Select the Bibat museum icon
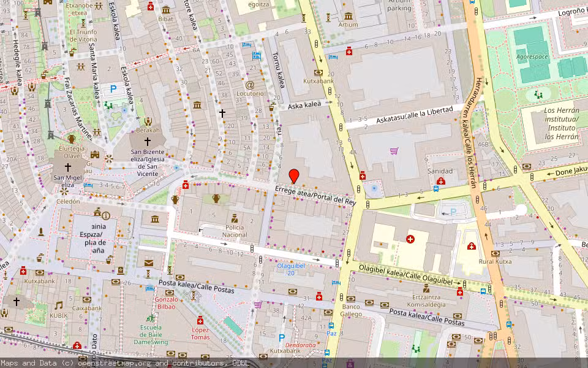This screenshot has width=588, height=368. pos(166,10)
